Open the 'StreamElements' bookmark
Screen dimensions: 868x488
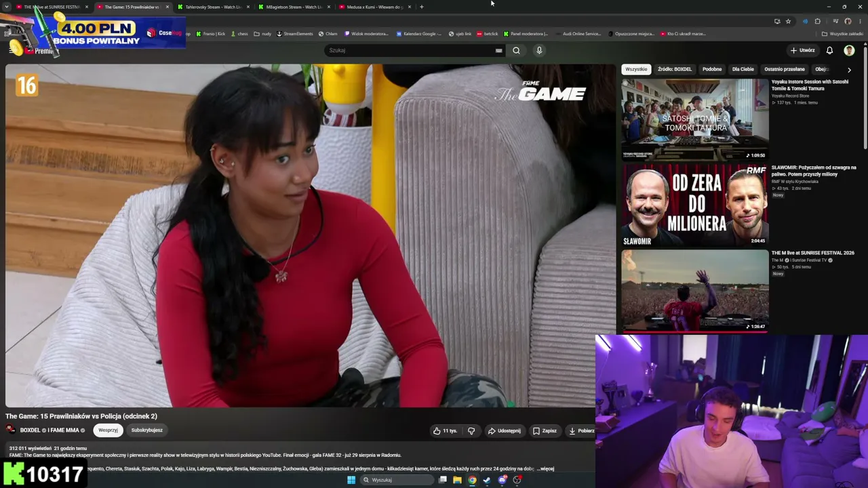click(295, 33)
